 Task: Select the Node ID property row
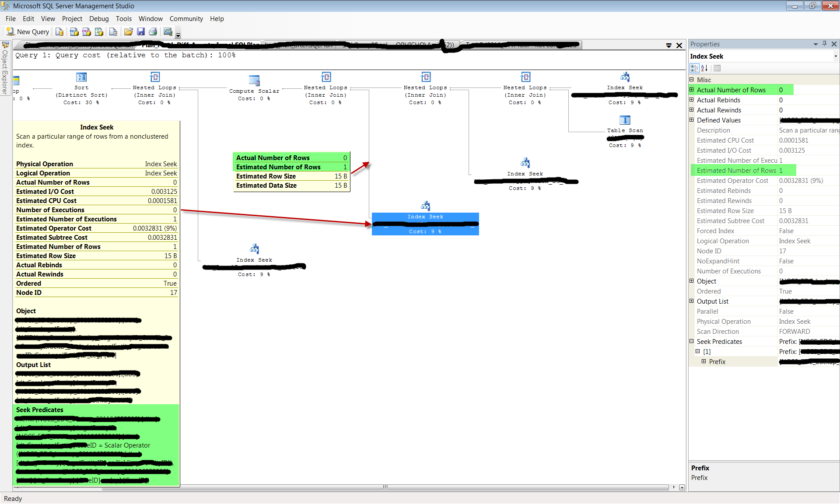coord(765,251)
